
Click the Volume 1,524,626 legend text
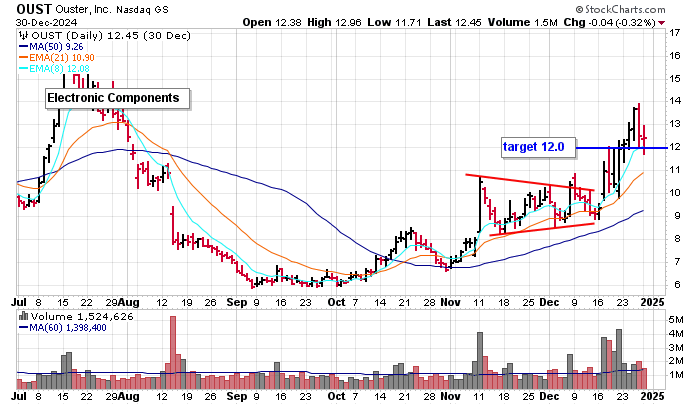(x=82, y=317)
